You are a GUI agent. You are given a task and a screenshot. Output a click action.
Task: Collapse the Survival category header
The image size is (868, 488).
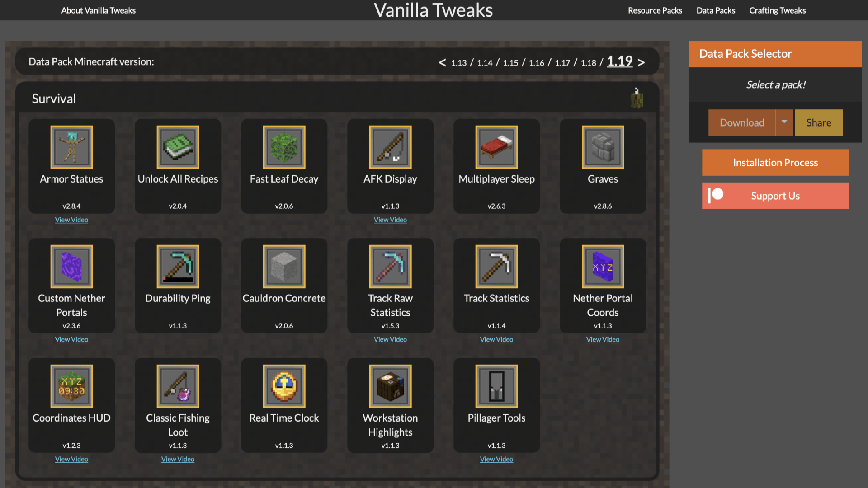click(337, 99)
